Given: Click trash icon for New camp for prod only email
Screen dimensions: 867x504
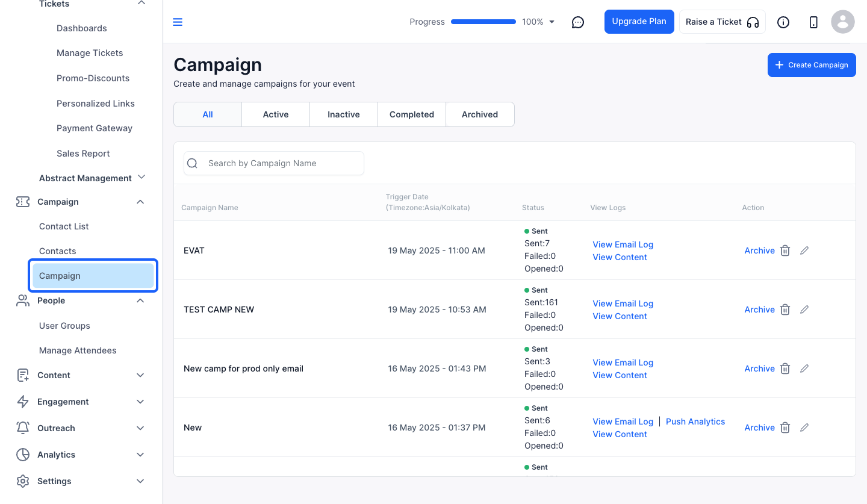Looking at the screenshot, I should (785, 369).
